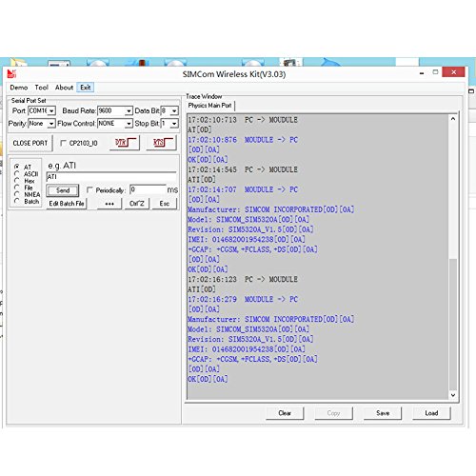Send the ATI command

[63, 190]
